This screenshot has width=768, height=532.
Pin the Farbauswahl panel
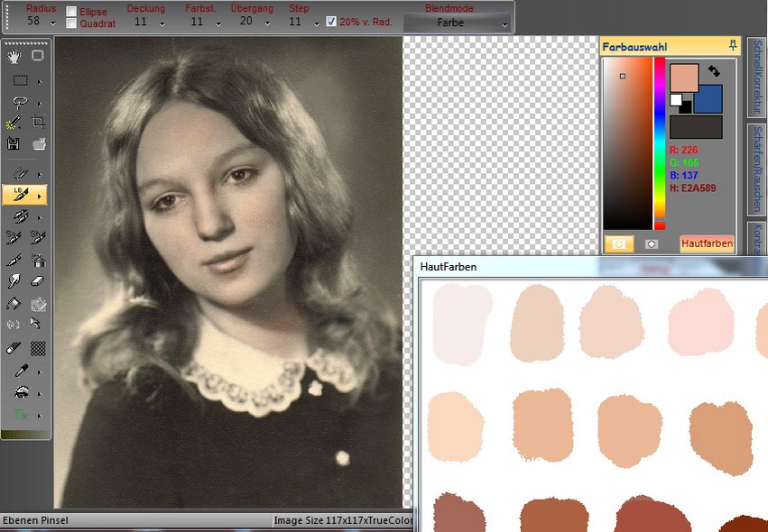tap(733, 45)
